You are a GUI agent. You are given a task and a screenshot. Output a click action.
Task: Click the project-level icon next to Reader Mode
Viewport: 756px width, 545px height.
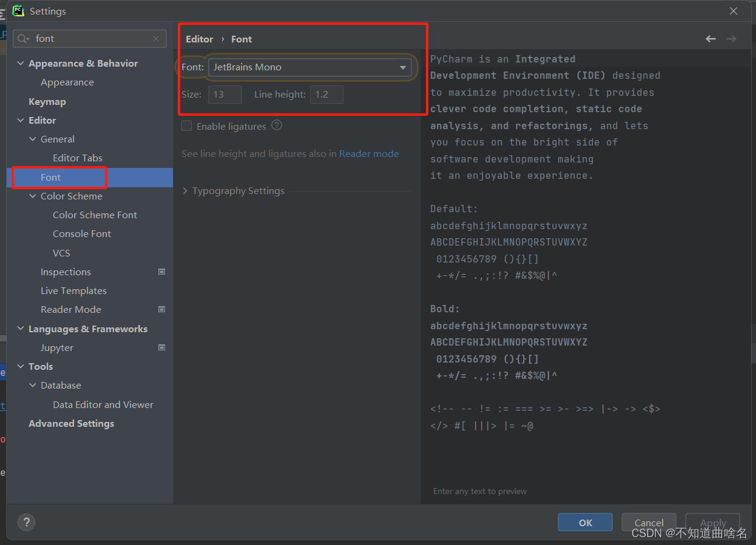pyautogui.click(x=161, y=309)
